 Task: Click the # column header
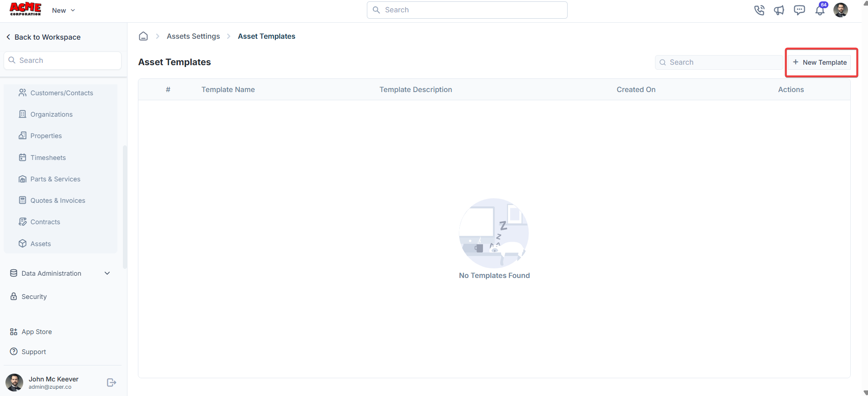[168, 90]
